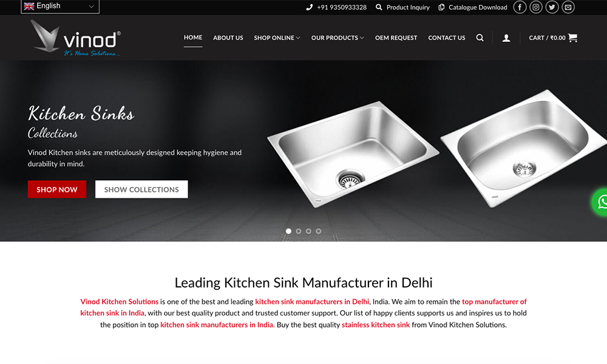The height and width of the screenshot is (364, 607).
Task: Select the second slide dot
Action: point(299,231)
